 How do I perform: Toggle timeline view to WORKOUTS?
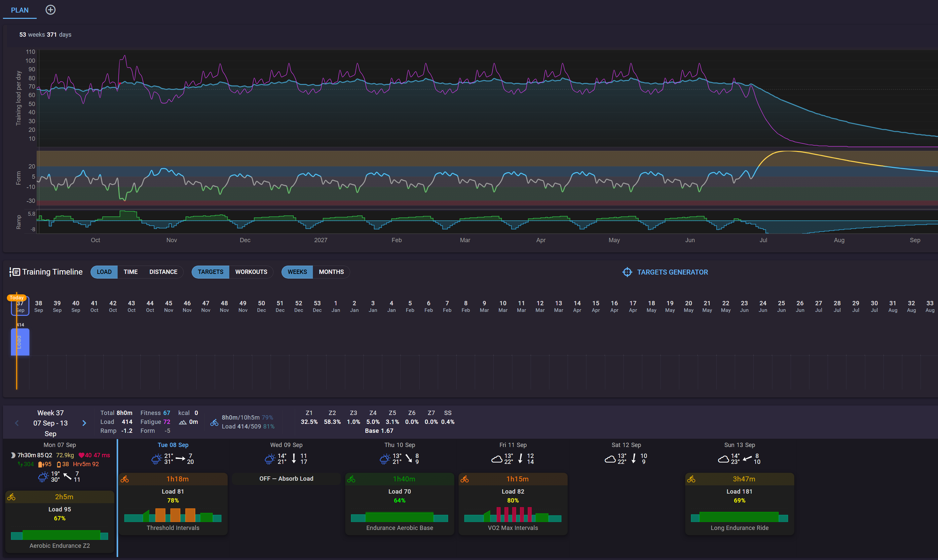[x=251, y=272]
